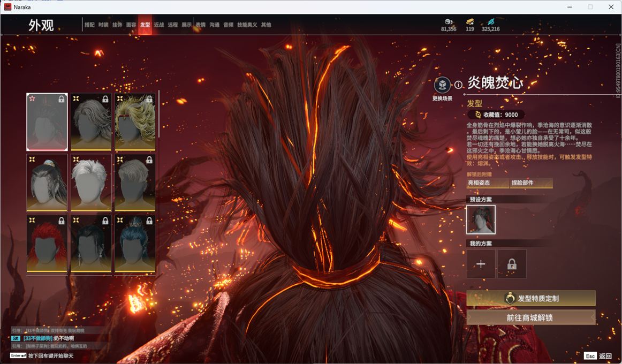Go to the 远程 tab

pos(172,25)
